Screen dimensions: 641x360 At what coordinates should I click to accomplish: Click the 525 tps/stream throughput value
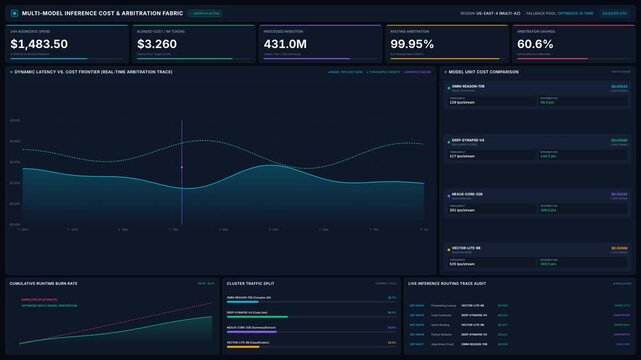coord(462,264)
